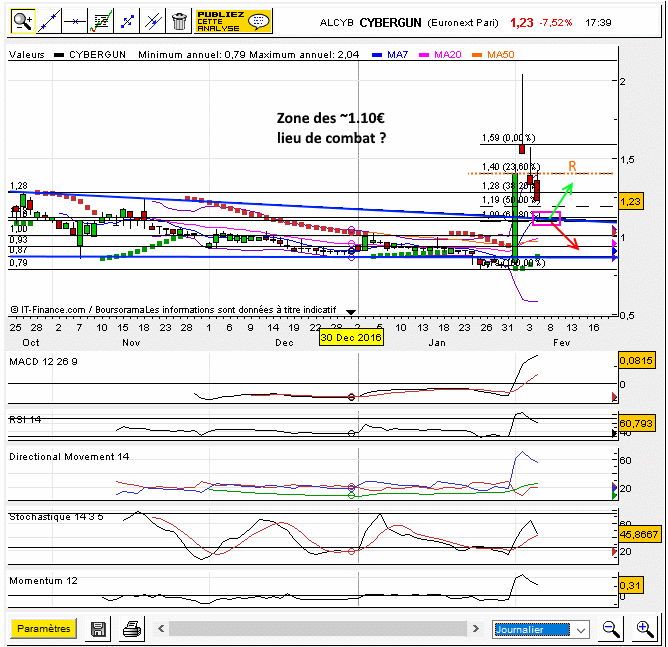668x647 pixels.
Task: Click the Momentum value 0,31 label
Action: tap(631, 585)
